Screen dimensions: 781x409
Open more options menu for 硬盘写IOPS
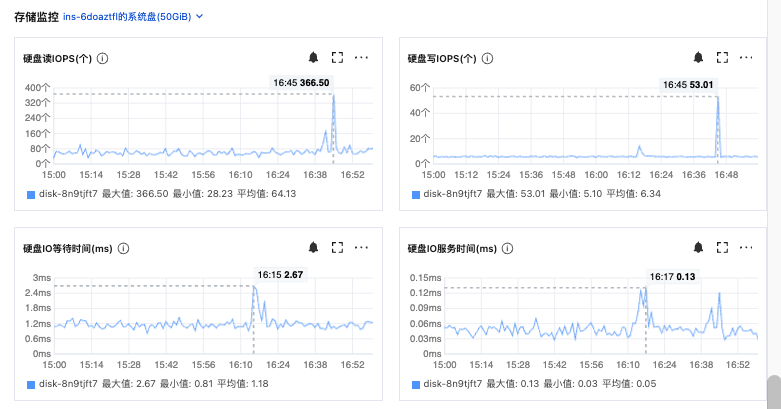point(747,58)
